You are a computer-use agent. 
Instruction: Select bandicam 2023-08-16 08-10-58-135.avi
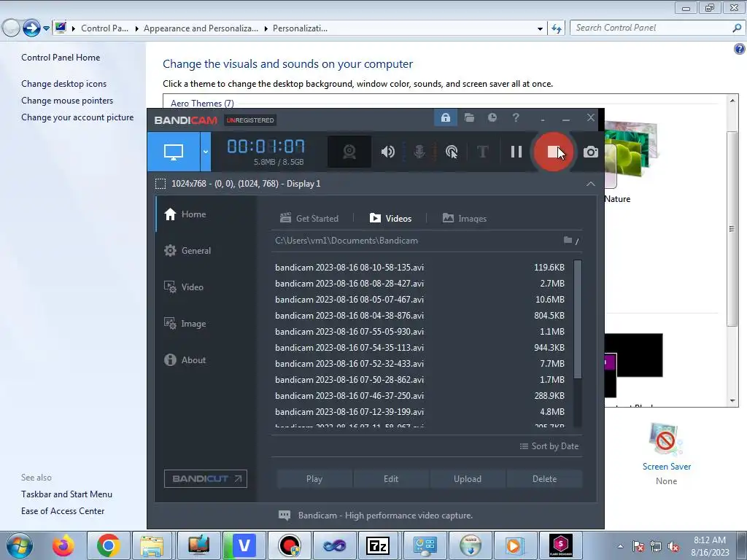coord(419,268)
